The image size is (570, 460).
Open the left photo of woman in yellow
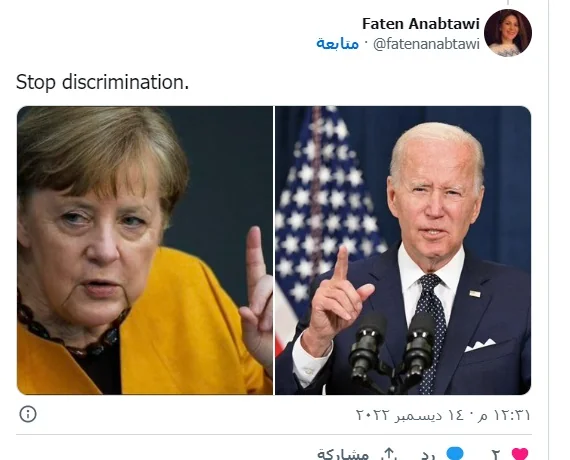(145, 250)
